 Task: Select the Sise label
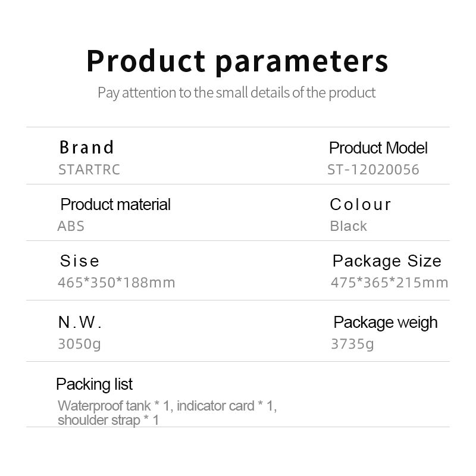(x=80, y=261)
